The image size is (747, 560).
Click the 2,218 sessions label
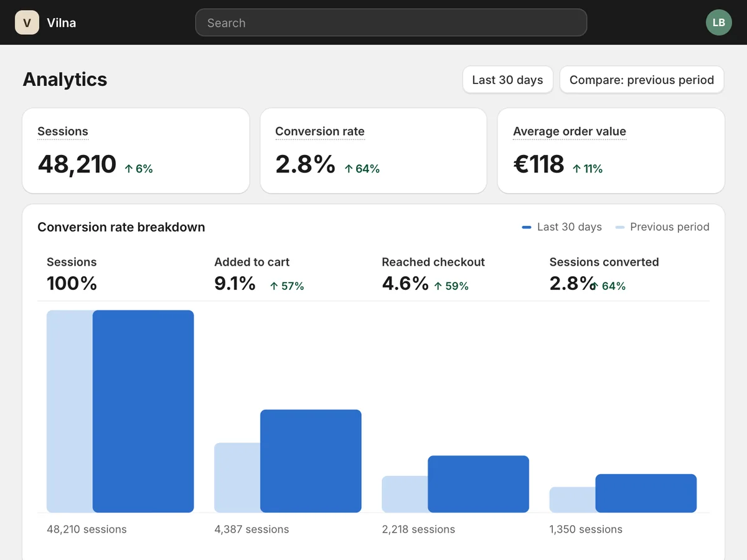[x=418, y=530]
